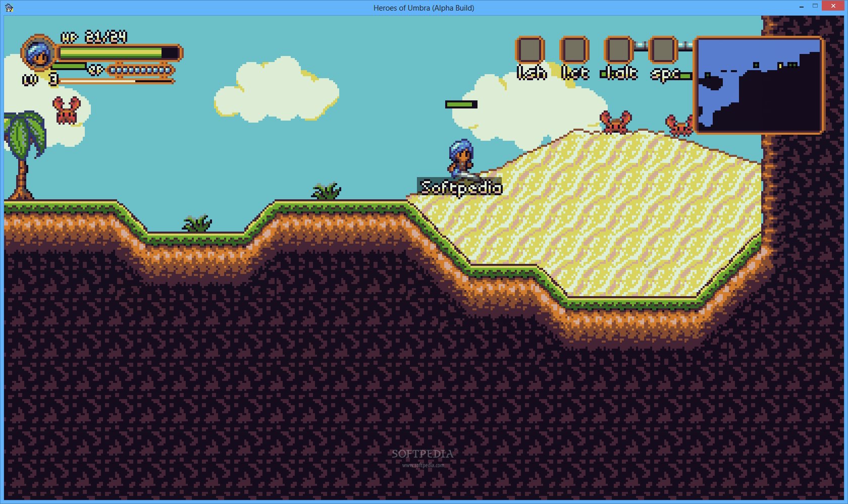Screen dimensions: 848x504
Task: Minimize the Heroes of Umbra window
Action: pyautogui.click(x=802, y=7)
